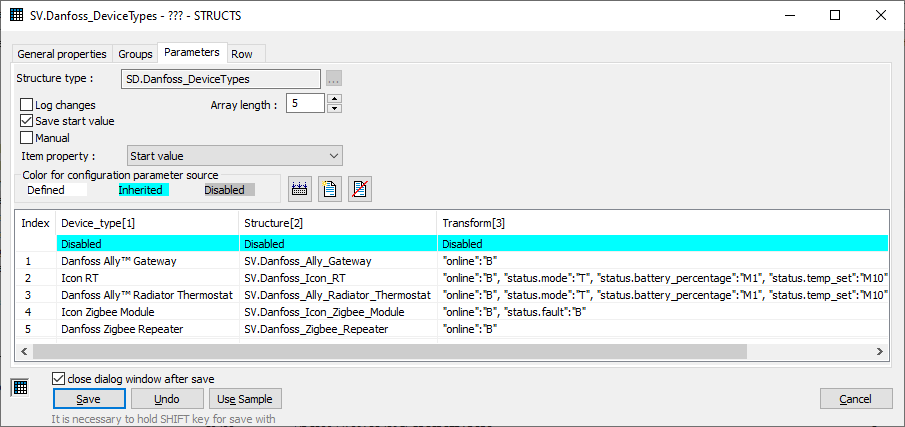
Task: Switch to the General properties tab
Action: click(62, 54)
